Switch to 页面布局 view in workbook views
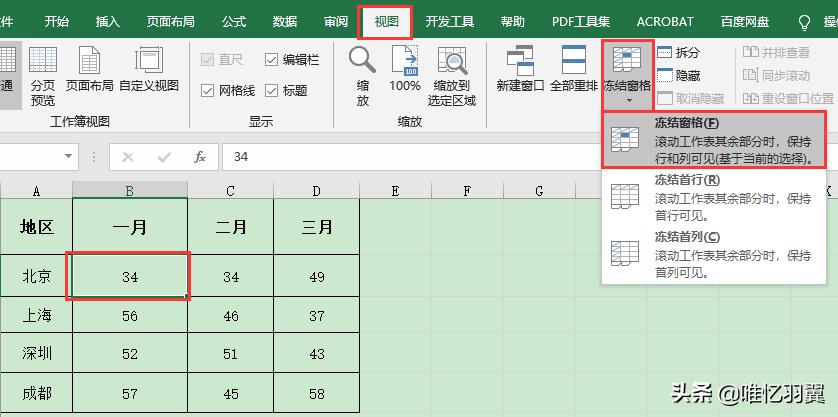Screen dimensions: 838x417 89,70
